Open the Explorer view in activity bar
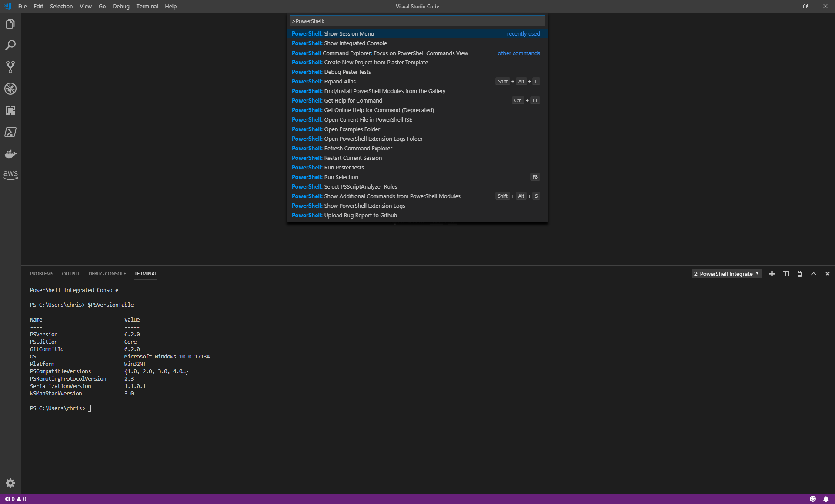835x504 pixels. pos(10,24)
